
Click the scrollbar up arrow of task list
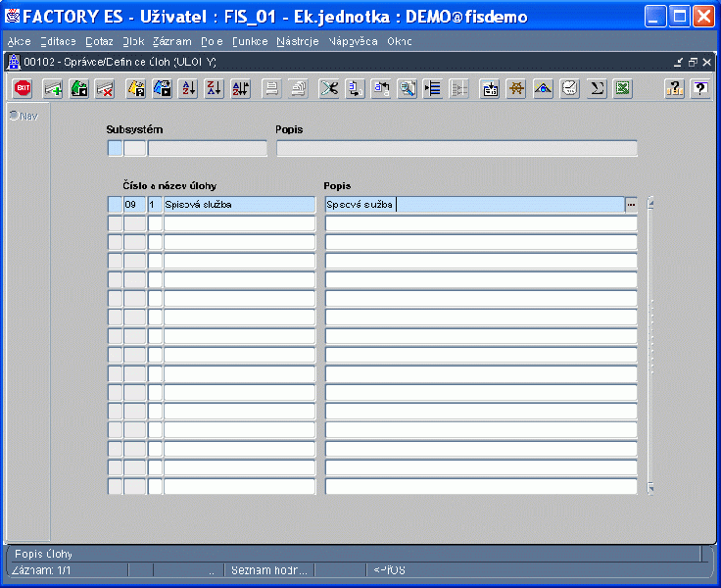650,203
